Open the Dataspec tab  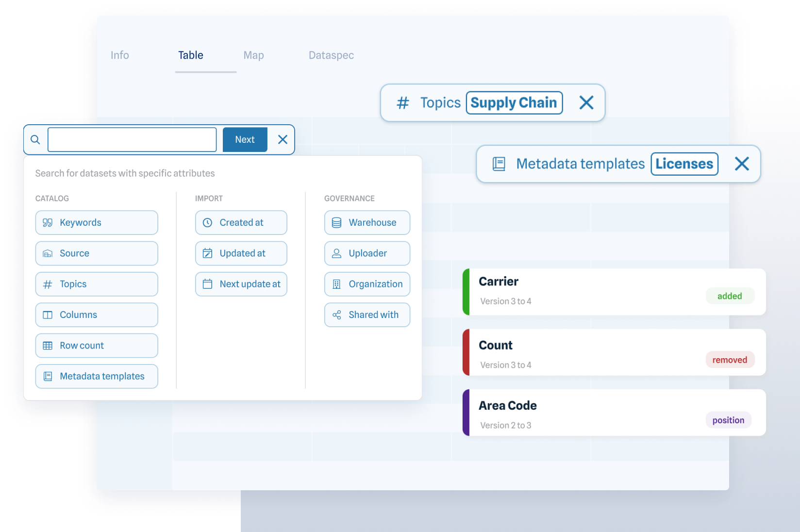pyautogui.click(x=331, y=55)
